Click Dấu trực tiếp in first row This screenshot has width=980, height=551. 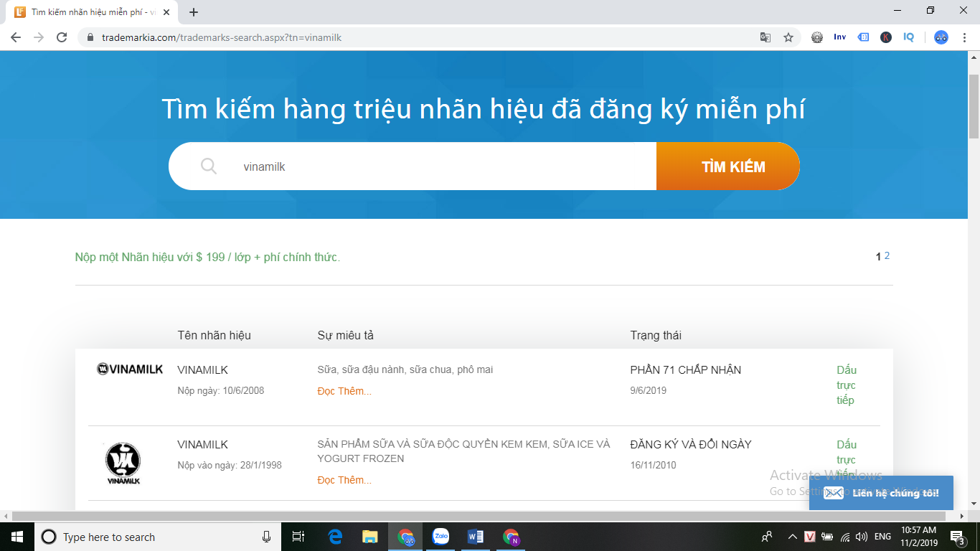click(x=847, y=385)
